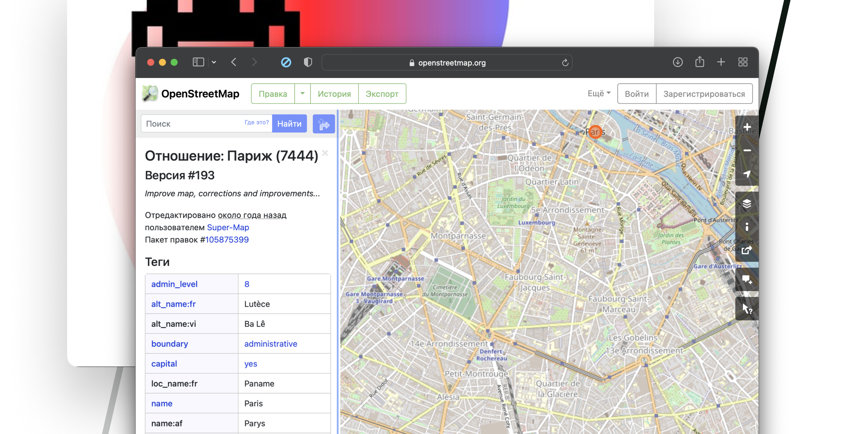Show my location with arrow icon
Screen dimensions: 868x434
[747, 174]
